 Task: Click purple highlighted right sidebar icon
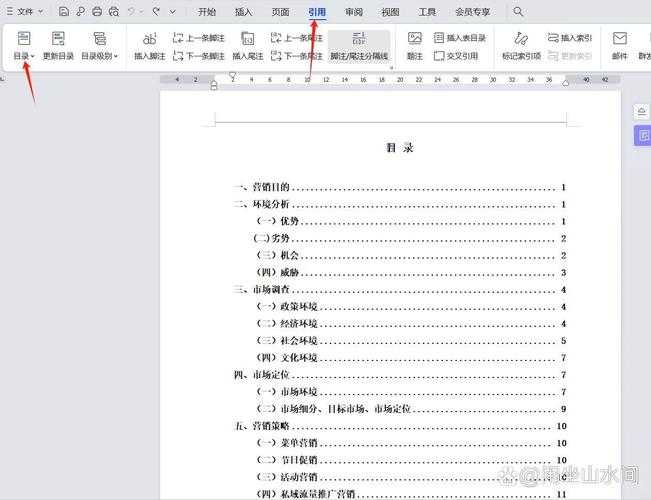(x=642, y=135)
